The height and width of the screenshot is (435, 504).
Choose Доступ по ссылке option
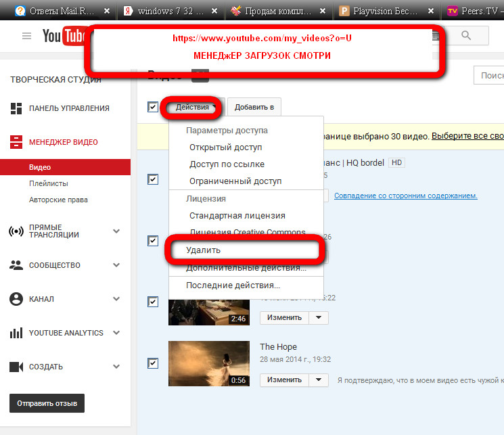246,164
